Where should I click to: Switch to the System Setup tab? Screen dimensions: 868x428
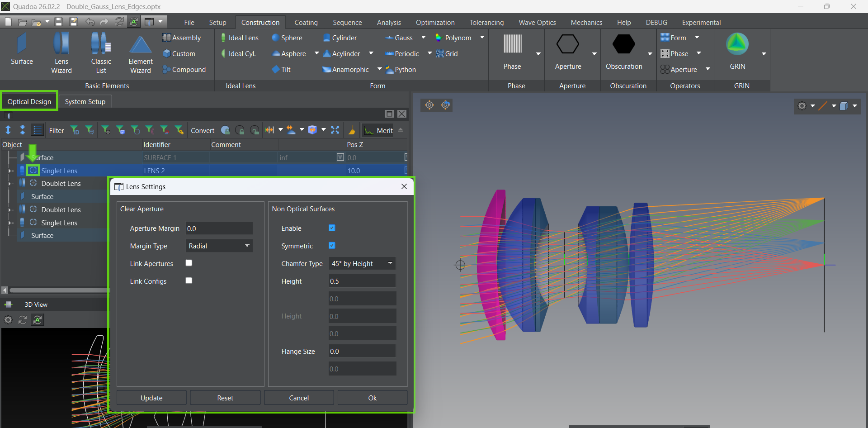click(x=85, y=101)
